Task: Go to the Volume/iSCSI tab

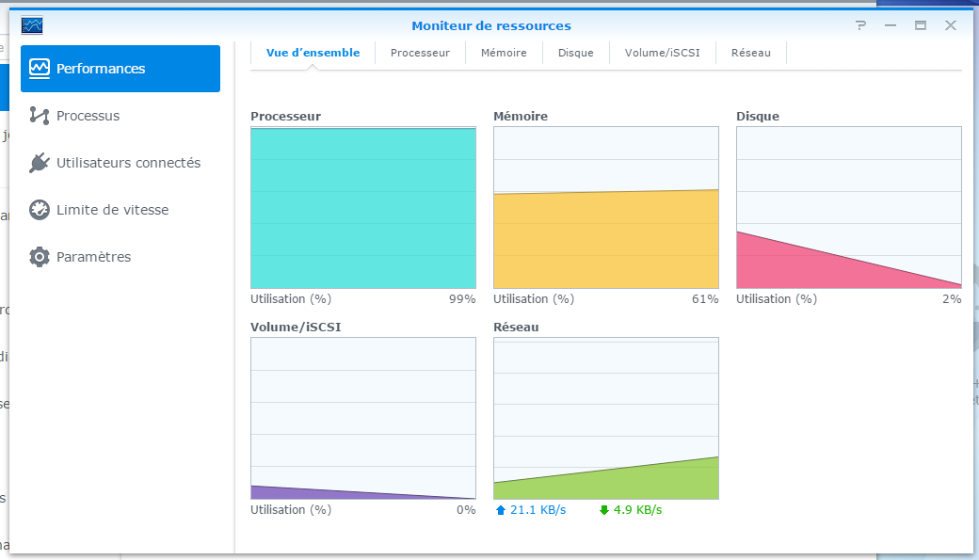Action: point(663,53)
